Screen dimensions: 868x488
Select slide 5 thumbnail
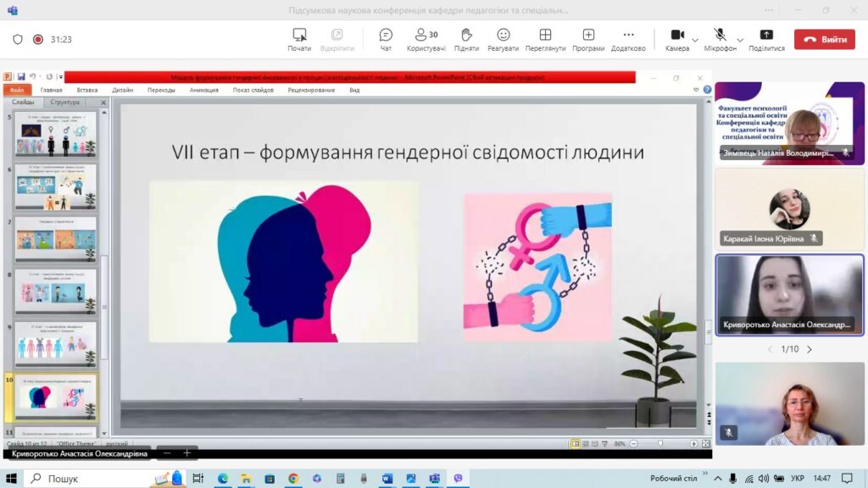pyautogui.click(x=55, y=135)
